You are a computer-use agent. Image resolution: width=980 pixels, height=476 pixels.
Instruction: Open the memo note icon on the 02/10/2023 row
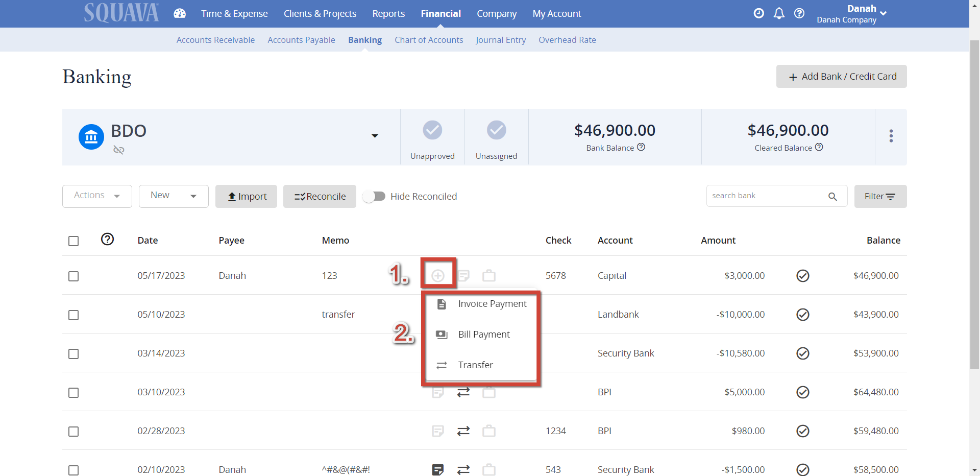point(437,469)
